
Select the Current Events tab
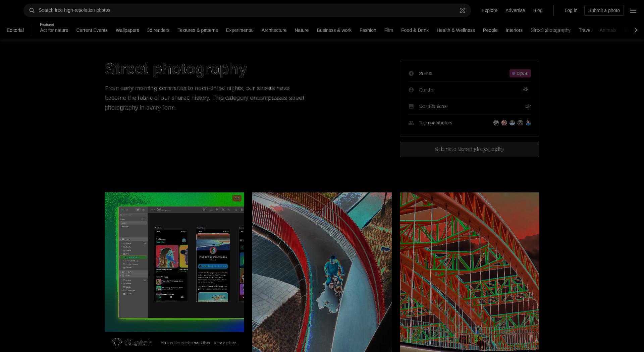click(92, 30)
